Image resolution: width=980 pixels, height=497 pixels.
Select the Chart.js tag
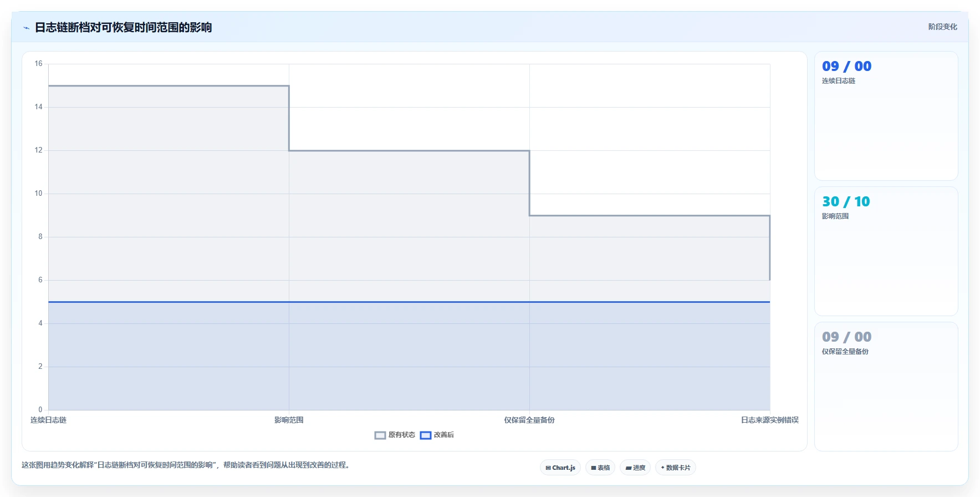(560, 468)
